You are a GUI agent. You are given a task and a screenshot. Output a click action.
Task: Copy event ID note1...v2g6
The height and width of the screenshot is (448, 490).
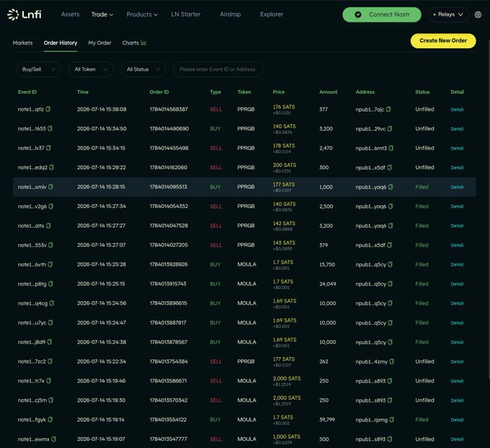click(51, 206)
